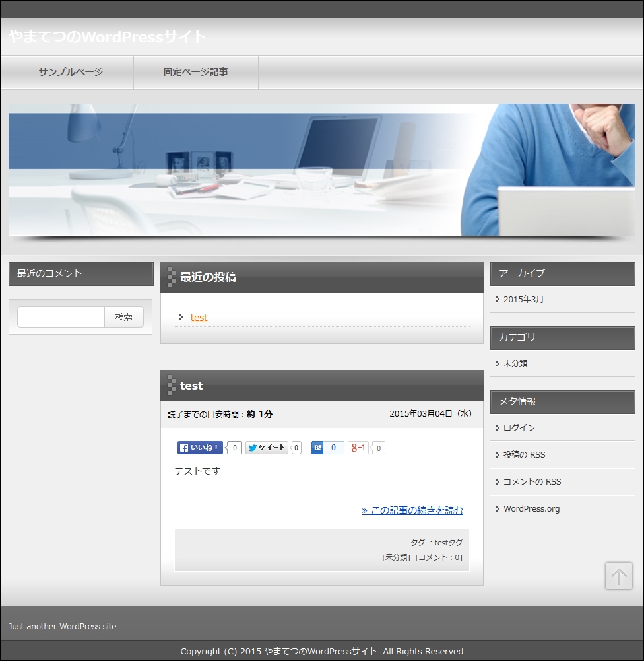Click the 読了までの目安時間 reading time text
Screen dimensions: 644x661
220,415
